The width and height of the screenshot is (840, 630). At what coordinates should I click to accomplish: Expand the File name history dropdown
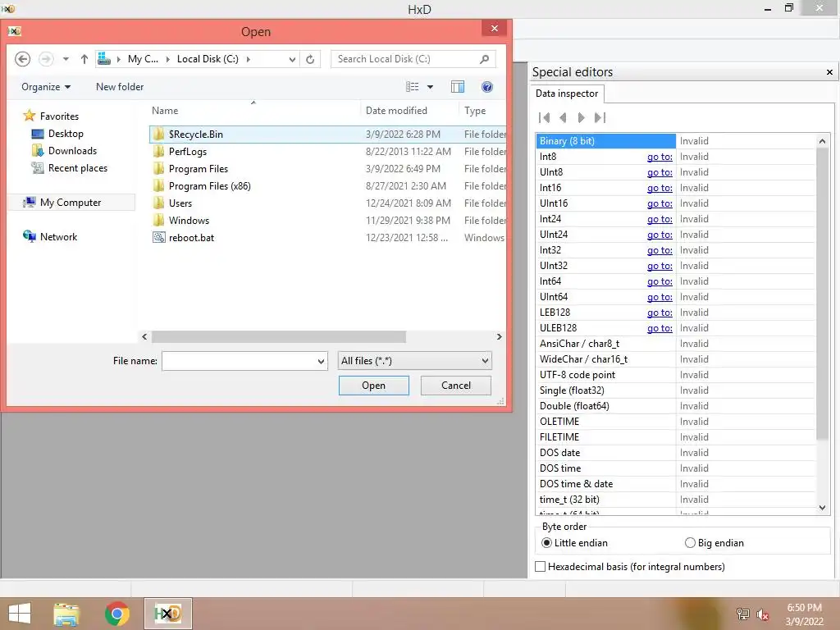(321, 361)
